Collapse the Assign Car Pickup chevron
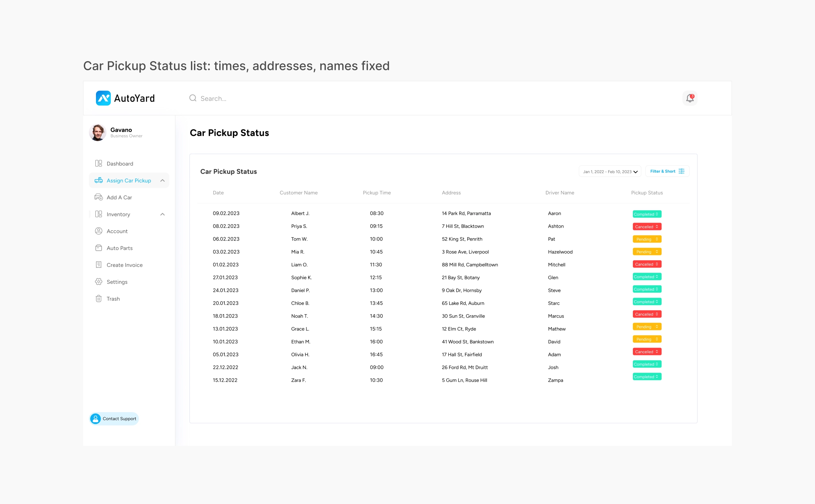This screenshot has width=815, height=504. point(163,180)
